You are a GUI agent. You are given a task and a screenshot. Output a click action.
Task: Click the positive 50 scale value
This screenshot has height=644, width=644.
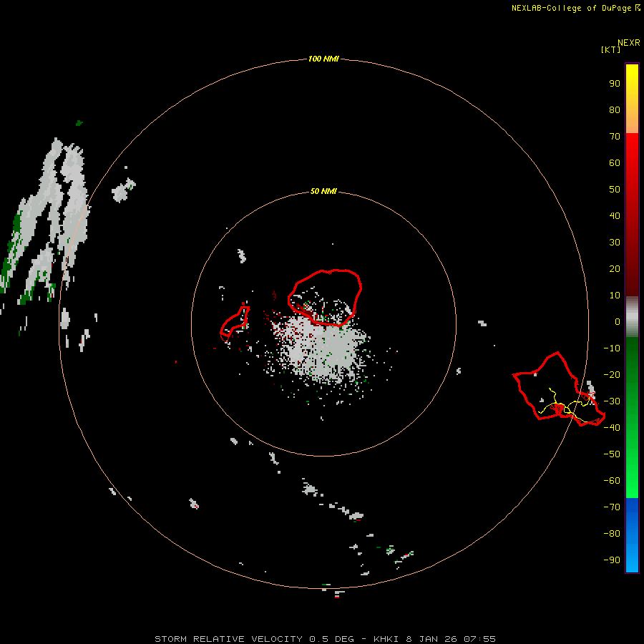(x=615, y=190)
